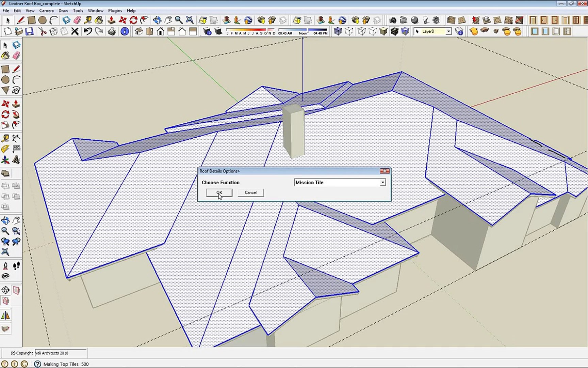Click the Print icon
This screenshot has width=588, height=368.
point(112,32)
